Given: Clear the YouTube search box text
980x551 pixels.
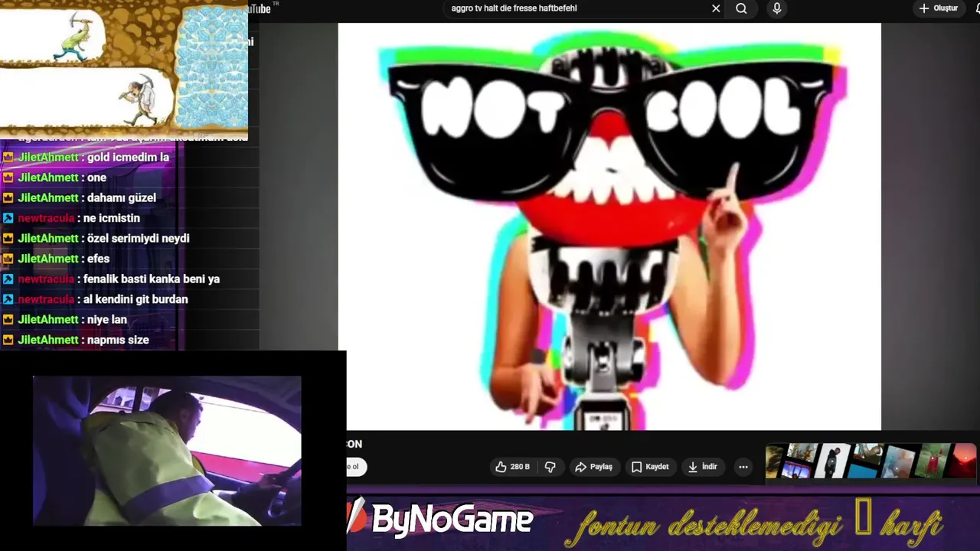Looking at the screenshot, I should [716, 8].
